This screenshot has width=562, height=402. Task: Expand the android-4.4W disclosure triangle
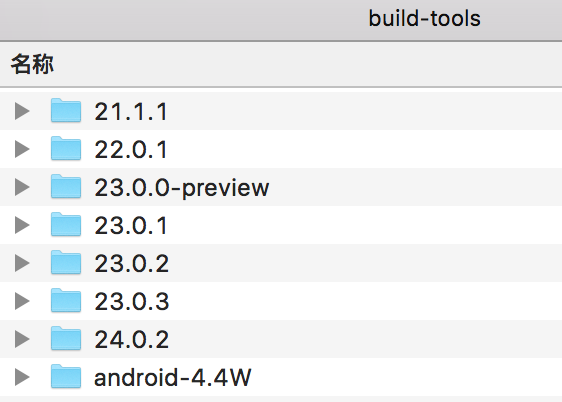pyautogui.click(x=22, y=377)
